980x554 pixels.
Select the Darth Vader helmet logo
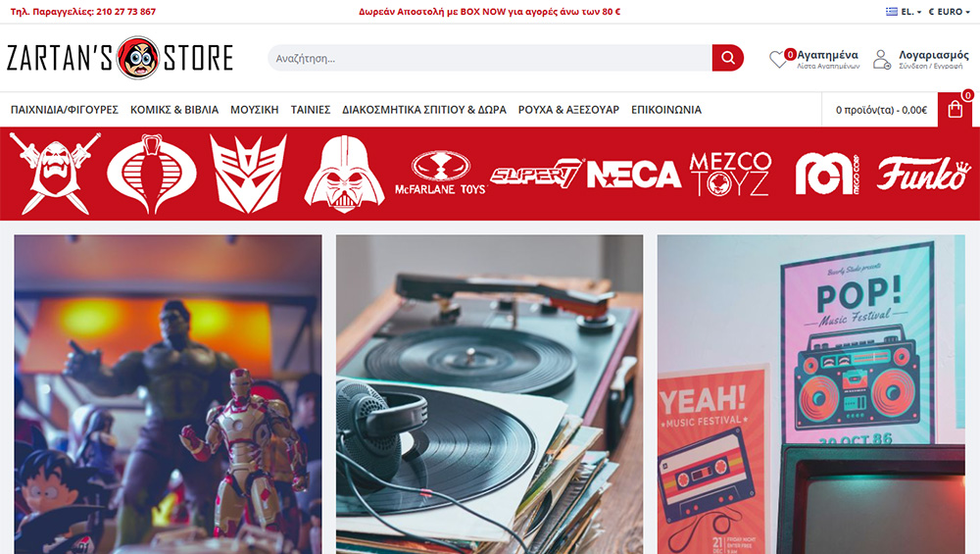344,174
